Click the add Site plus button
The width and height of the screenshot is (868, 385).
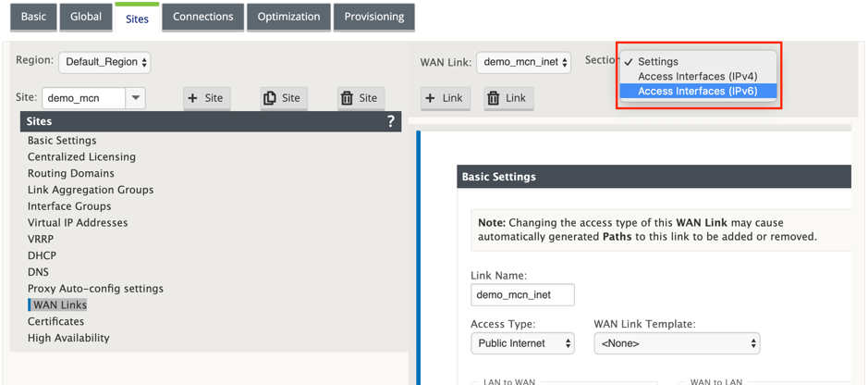tap(206, 98)
